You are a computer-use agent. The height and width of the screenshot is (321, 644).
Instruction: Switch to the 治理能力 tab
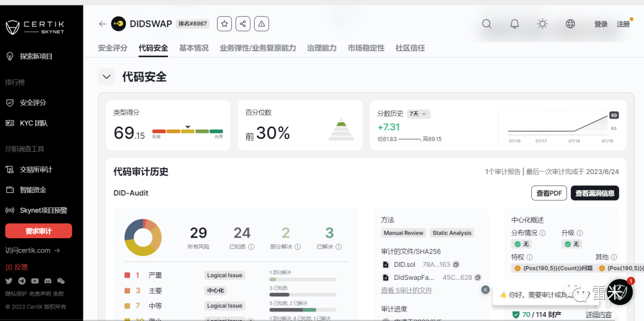click(x=322, y=48)
